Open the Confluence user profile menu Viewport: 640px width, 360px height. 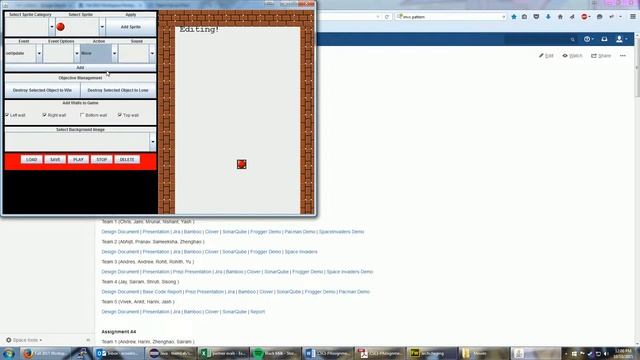click(621, 39)
